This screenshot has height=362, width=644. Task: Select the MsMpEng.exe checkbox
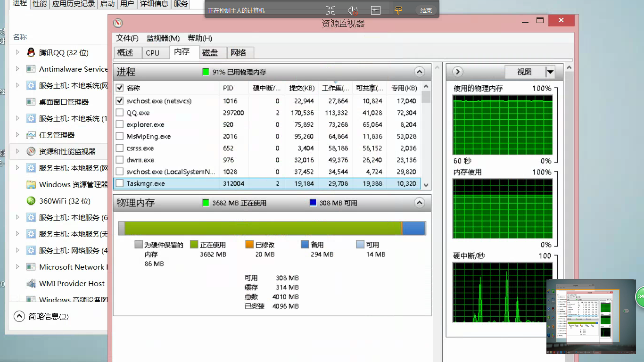click(x=120, y=136)
